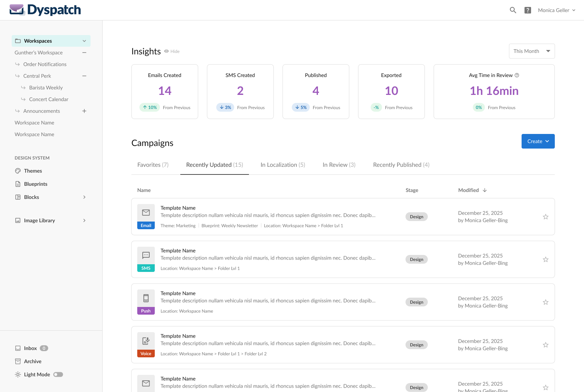Click the Blocks layout icon
Viewport: 584px width, 392px height.
(x=18, y=197)
